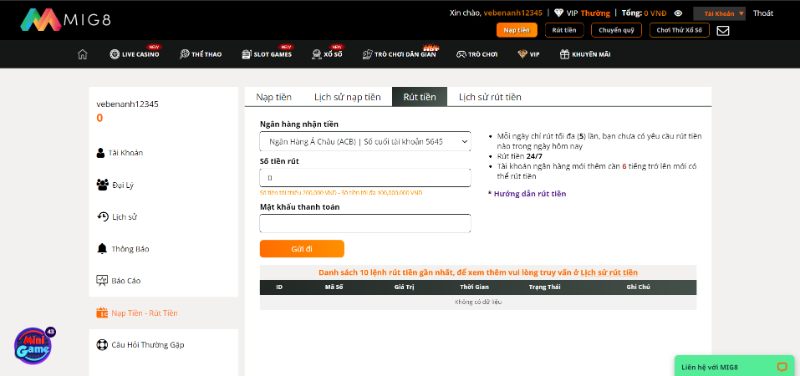The width and height of the screenshot is (800, 376).
Task: Go to home via house icon
Action: (x=83, y=54)
